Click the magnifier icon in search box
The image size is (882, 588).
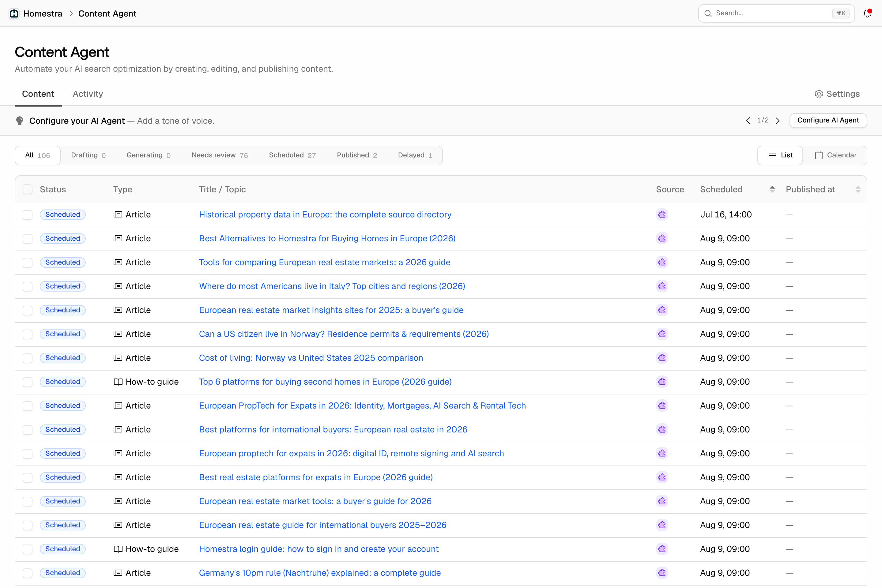pos(708,13)
